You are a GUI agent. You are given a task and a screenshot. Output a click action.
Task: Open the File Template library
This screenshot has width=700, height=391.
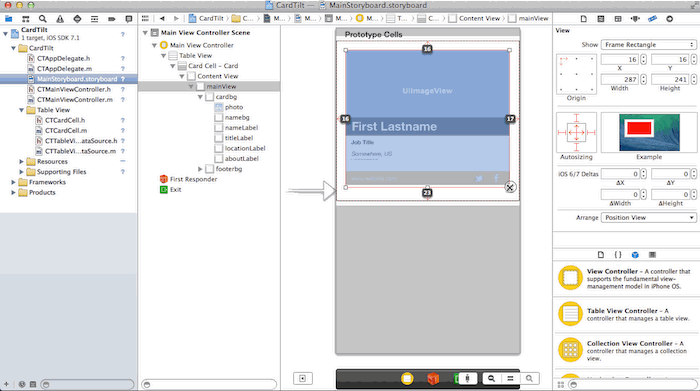(x=600, y=254)
